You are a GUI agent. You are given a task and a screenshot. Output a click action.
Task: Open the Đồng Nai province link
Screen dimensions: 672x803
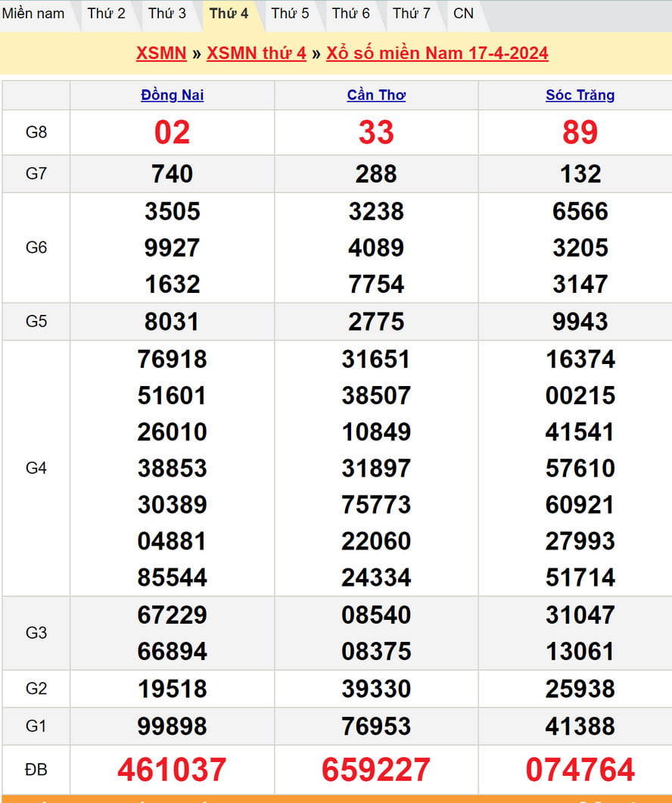click(x=172, y=95)
